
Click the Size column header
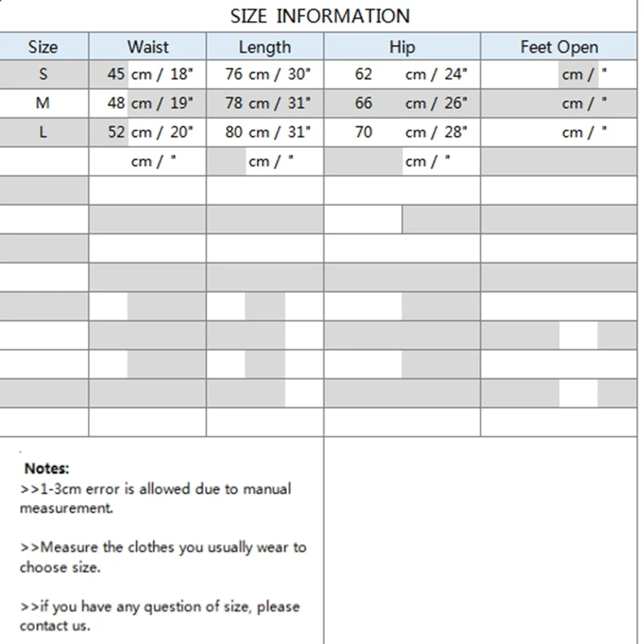coord(43,47)
